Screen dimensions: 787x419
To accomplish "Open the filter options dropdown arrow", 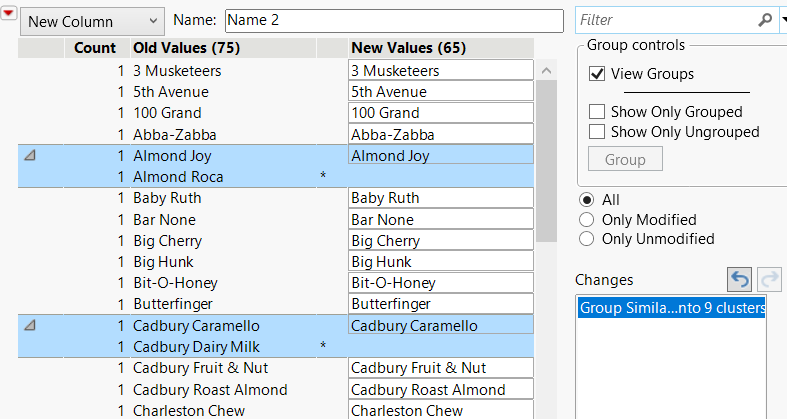I will pyautogui.click(x=783, y=20).
